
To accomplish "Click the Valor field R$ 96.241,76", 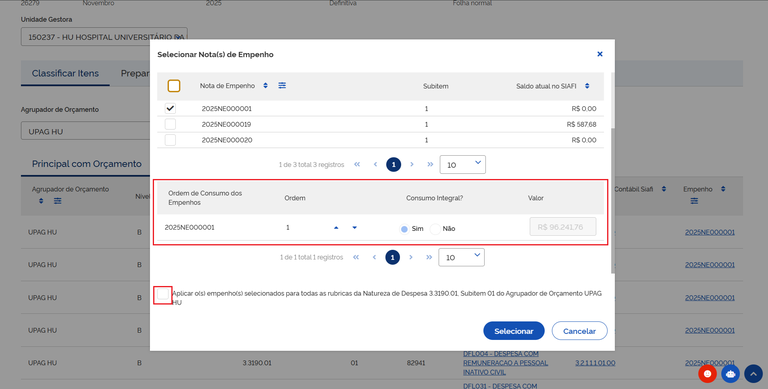I will point(563,227).
